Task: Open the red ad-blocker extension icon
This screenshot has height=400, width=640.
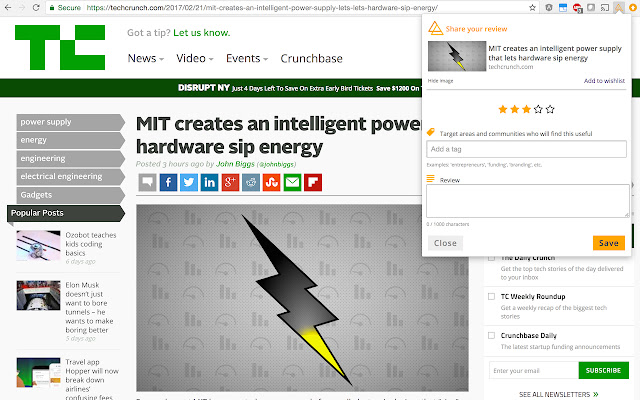Action: coord(577,7)
